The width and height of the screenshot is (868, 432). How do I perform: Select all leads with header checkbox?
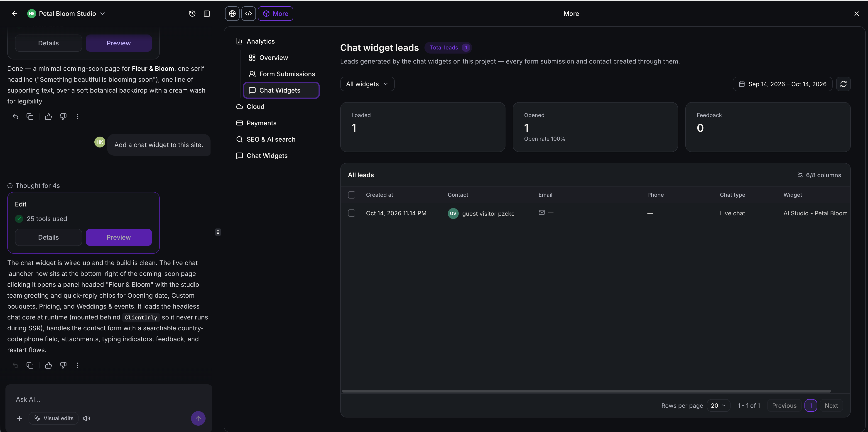tap(351, 195)
